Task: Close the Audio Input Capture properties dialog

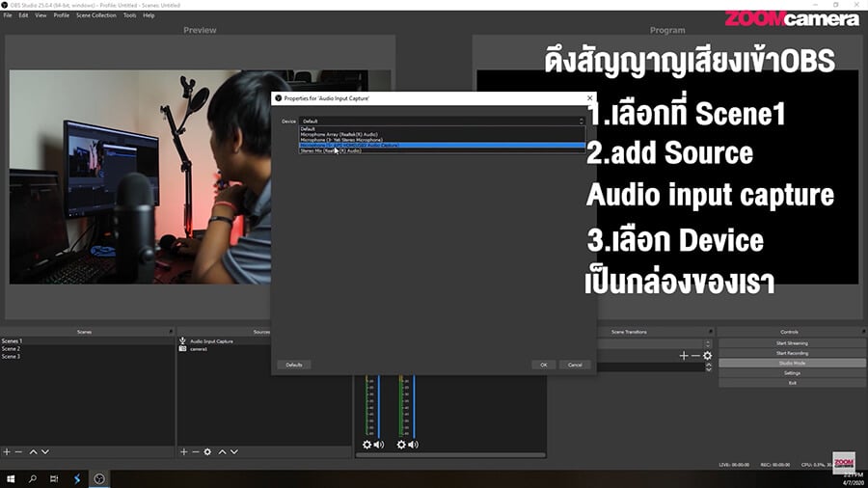Action: pyautogui.click(x=589, y=98)
